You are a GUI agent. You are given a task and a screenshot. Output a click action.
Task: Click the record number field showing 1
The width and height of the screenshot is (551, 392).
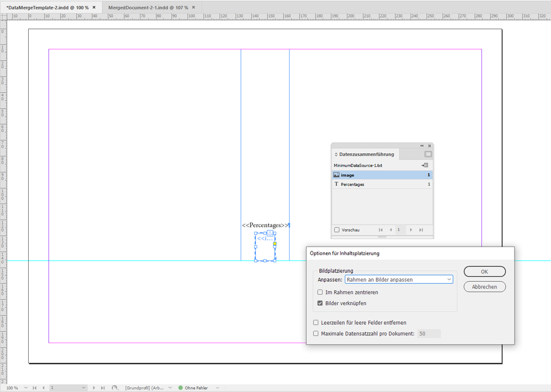(399, 230)
